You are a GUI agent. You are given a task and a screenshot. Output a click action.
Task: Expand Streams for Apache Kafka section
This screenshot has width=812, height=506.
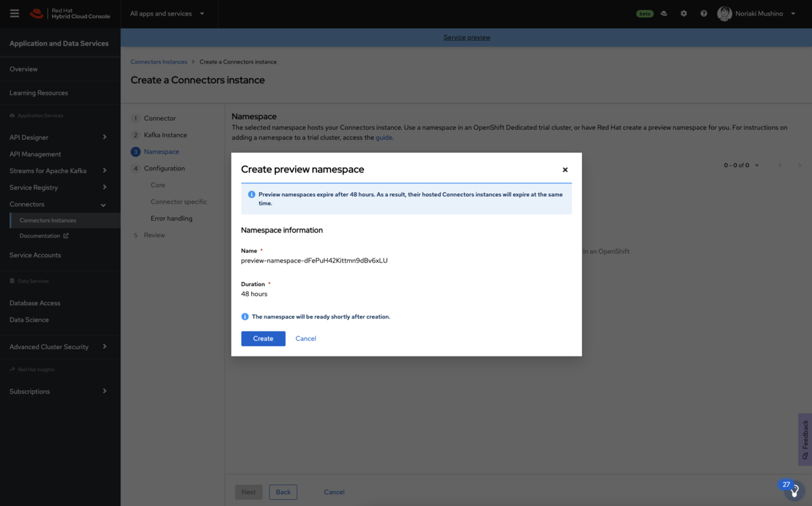pyautogui.click(x=58, y=170)
